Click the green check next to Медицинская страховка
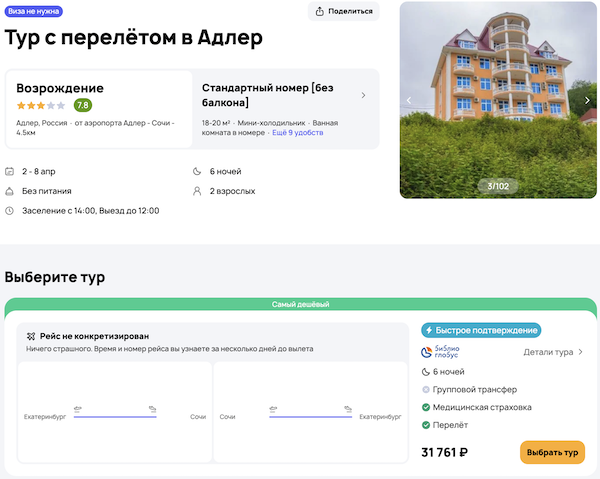 (x=427, y=407)
